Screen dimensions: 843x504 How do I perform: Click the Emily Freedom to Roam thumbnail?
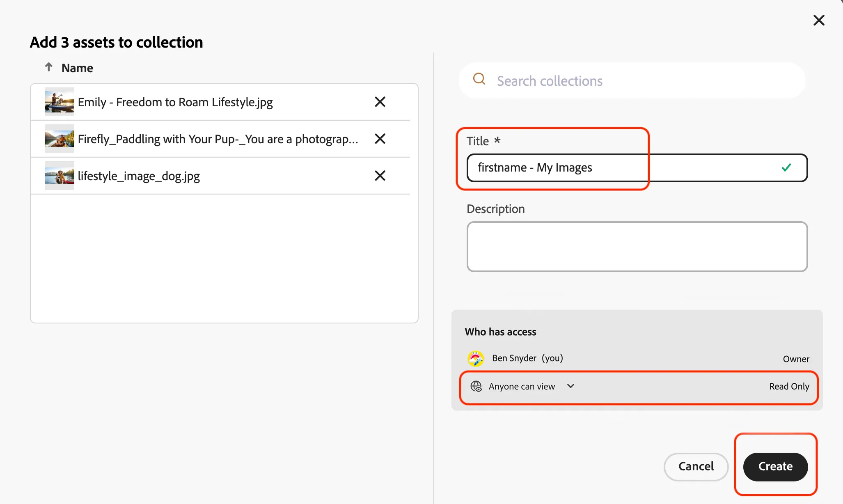60,102
